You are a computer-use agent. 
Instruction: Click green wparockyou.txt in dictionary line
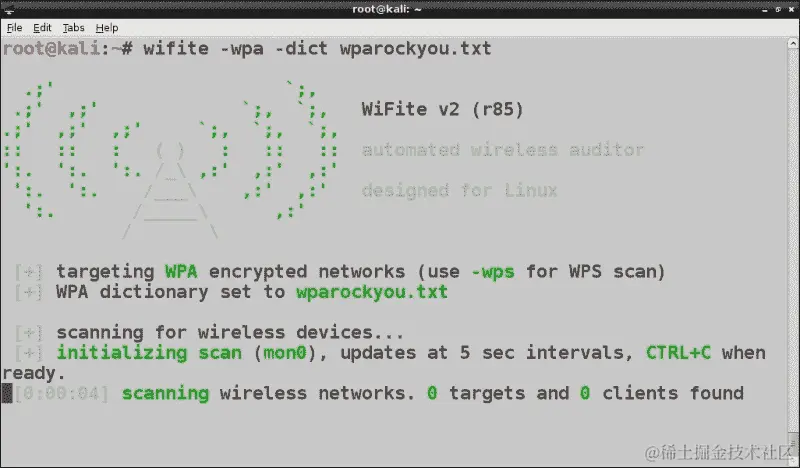pos(372,292)
